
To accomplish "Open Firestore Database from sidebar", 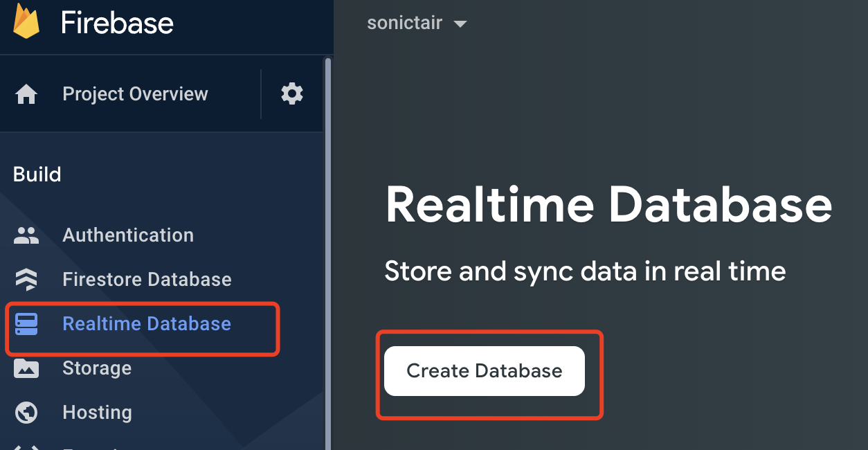I will (147, 280).
